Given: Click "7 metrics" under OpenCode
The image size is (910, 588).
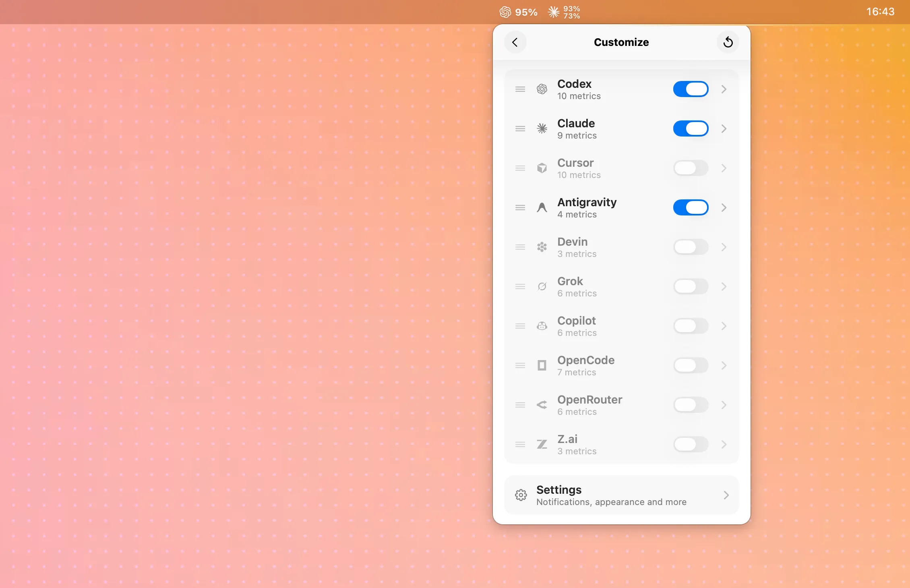Looking at the screenshot, I should (577, 373).
